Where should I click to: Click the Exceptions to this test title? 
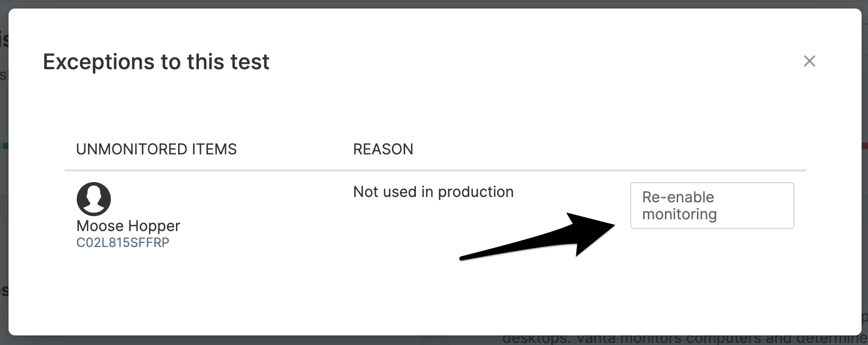coord(156,62)
